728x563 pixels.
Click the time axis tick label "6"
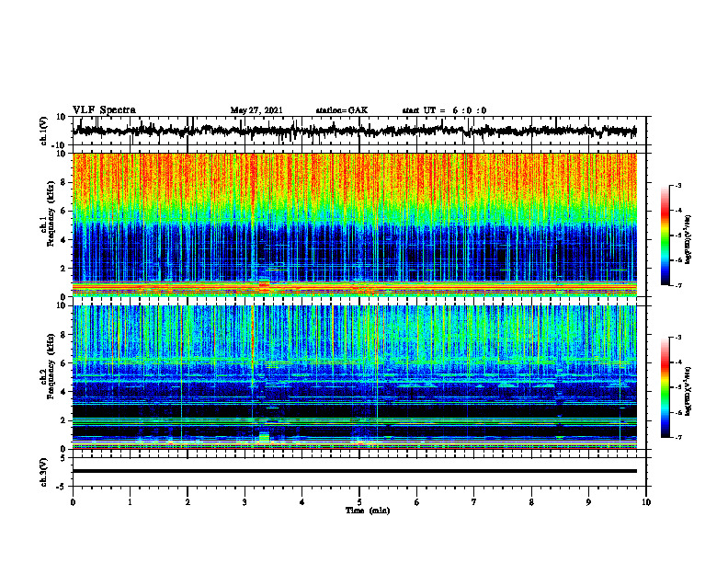[x=417, y=502]
